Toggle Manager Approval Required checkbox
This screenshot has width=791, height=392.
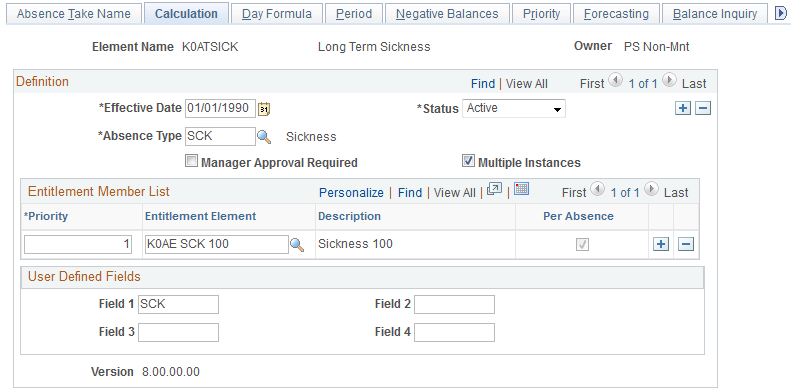coord(191,161)
